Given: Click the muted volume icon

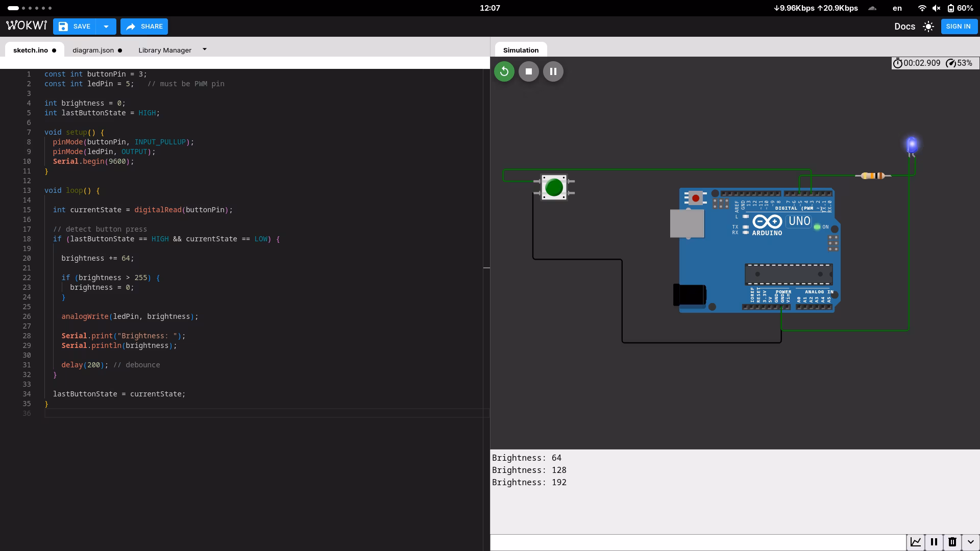Looking at the screenshot, I should point(936,8).
